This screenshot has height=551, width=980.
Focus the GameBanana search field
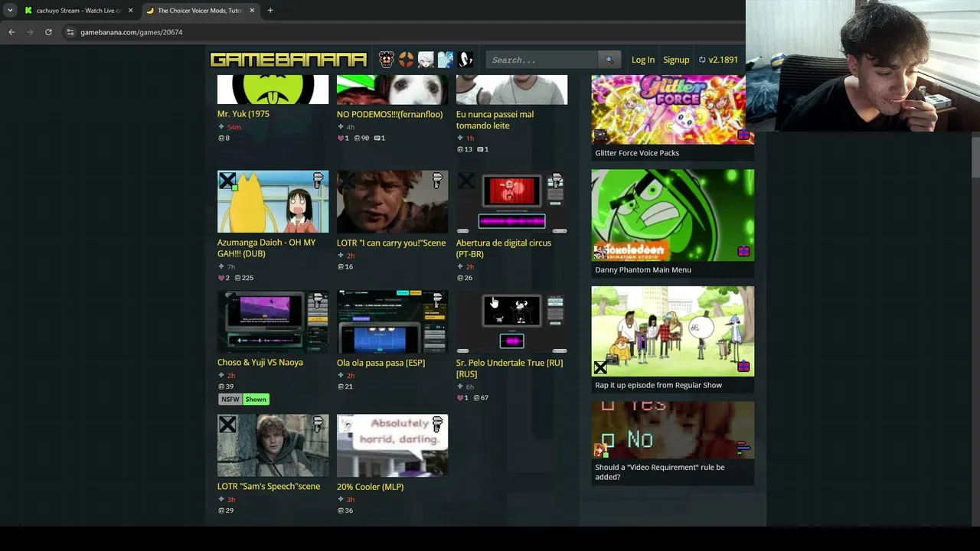[542, 60]
